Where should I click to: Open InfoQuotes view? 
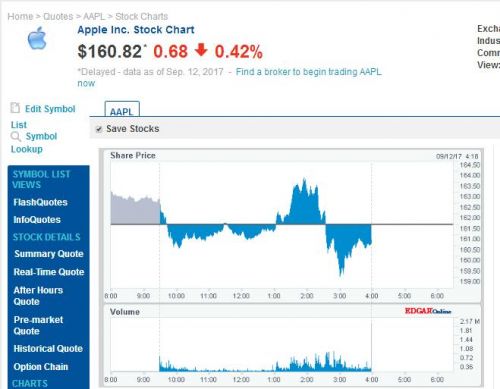tap(37, 220)
